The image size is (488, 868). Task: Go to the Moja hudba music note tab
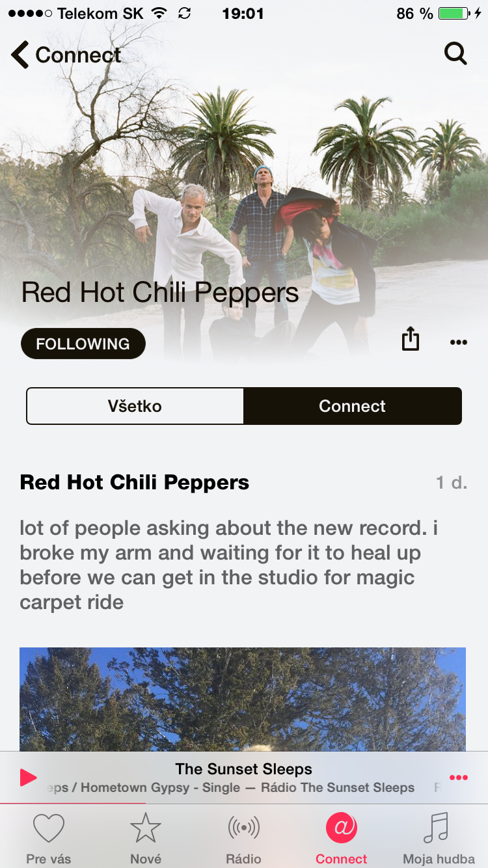[439, 838]
